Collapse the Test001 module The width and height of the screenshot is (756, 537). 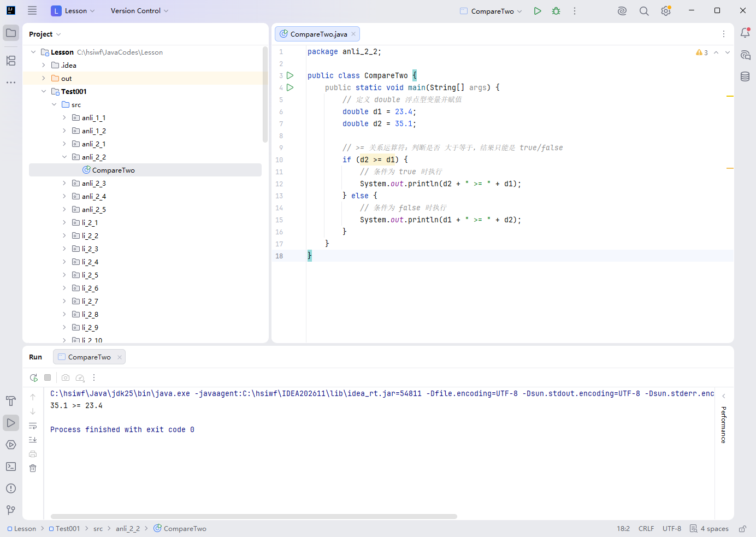point(44,91)
